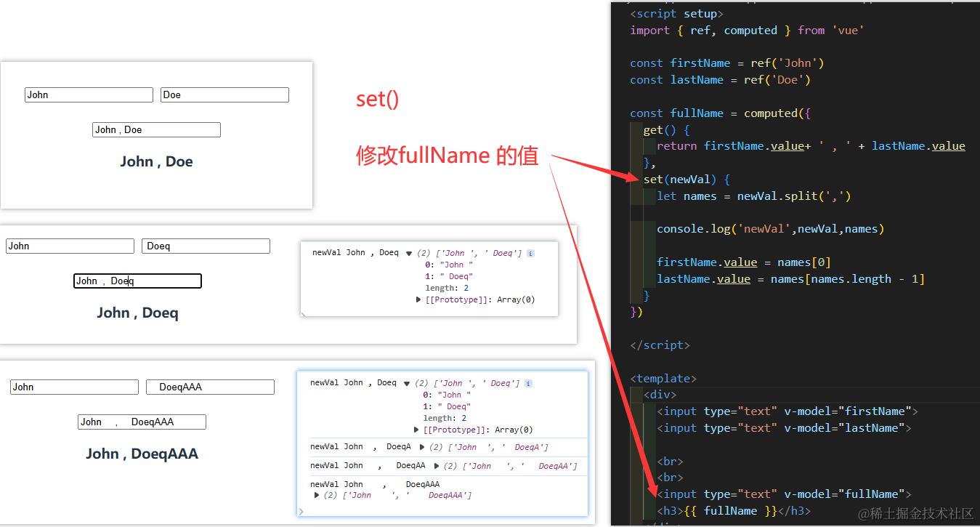
Task: Collapse the expanded array in the console showing only one newVal entry
Action: tap(409, 254)
